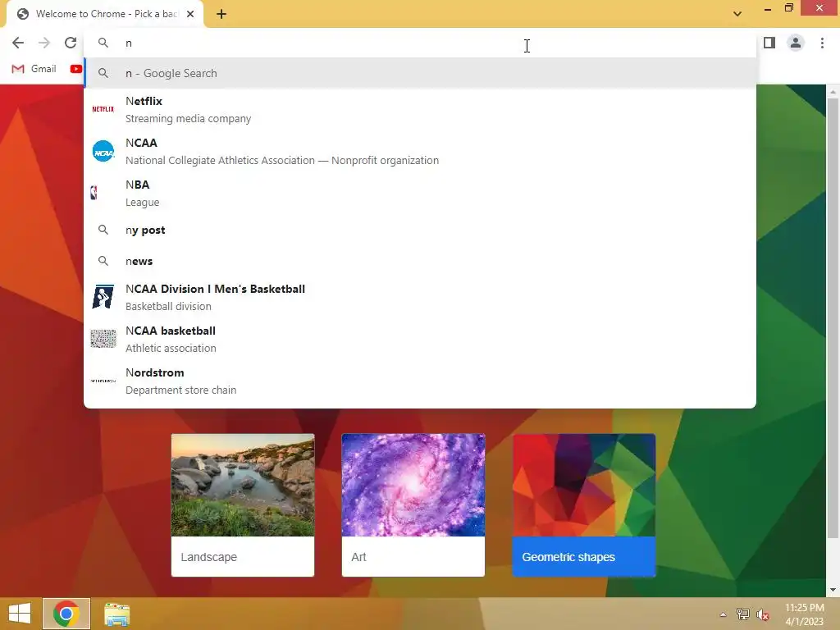840x630 pixels.
Task: Select the Netflix suggestion
Action: pos(420,109)
